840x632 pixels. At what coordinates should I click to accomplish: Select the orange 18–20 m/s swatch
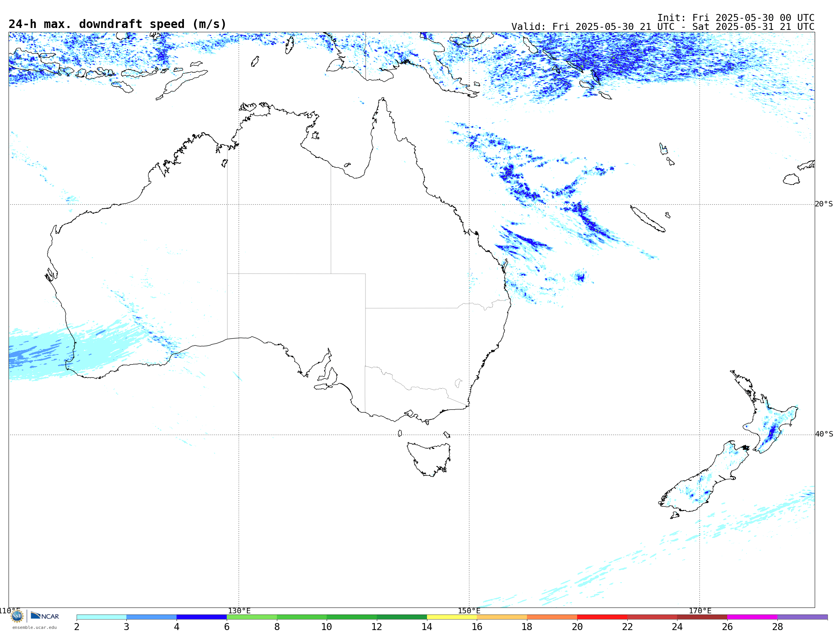tap(552, 617)
